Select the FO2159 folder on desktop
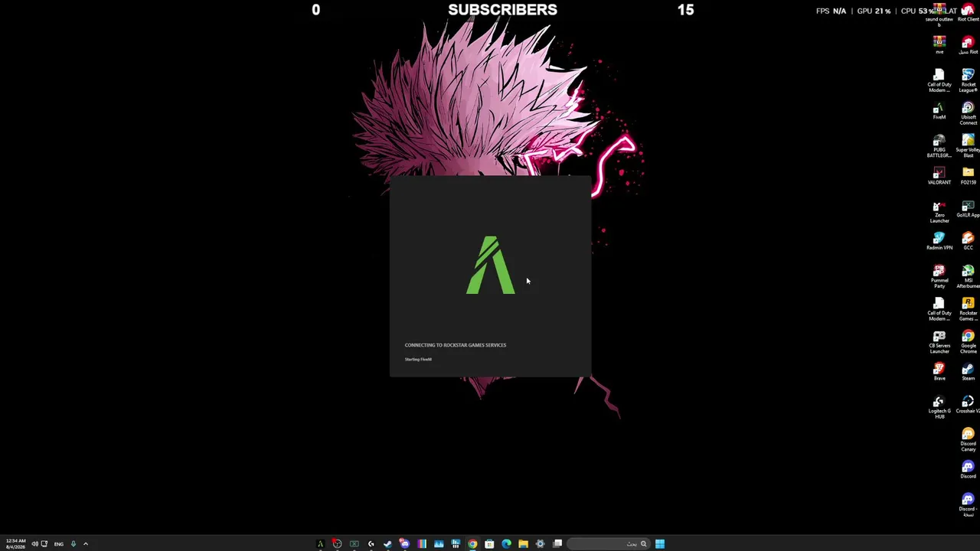This screenshot has width=980, height=551. click(x=969, y=177)
